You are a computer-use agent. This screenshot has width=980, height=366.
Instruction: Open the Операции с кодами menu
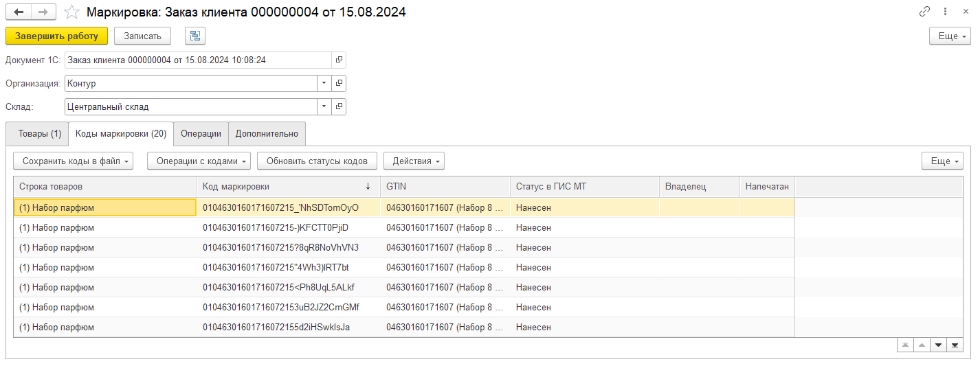(x=199, y=161)
